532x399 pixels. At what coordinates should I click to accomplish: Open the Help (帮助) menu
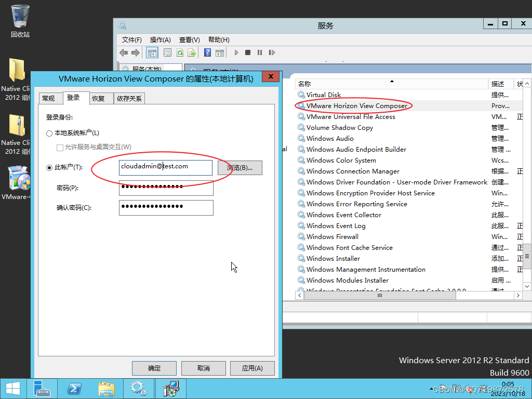point(219,40)
